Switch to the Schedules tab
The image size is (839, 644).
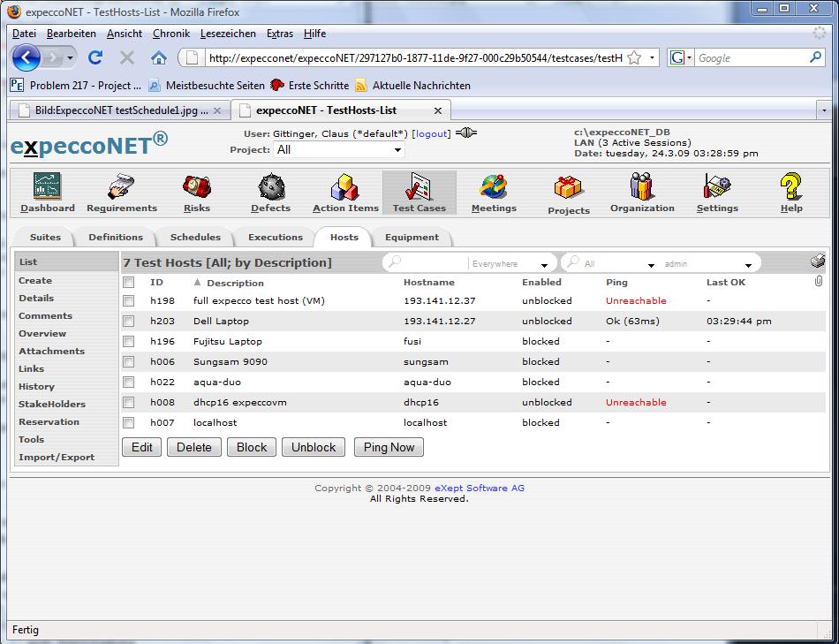coord(195,238)
